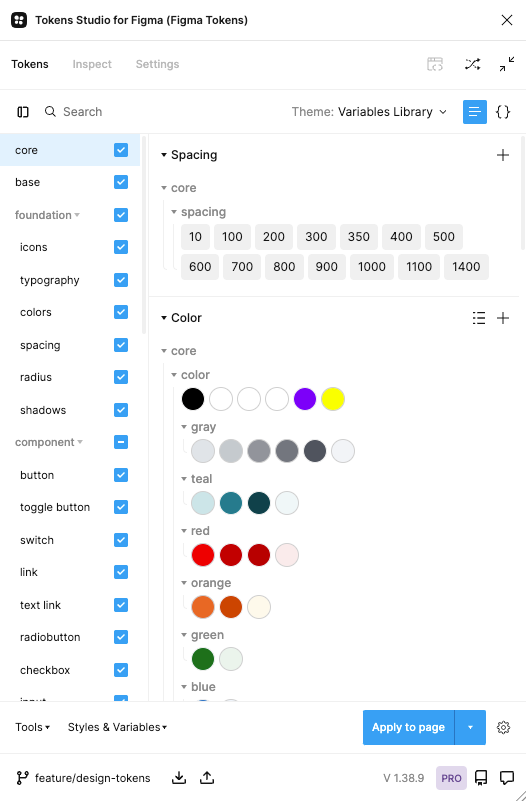Switch to JSON view with braces icon

tap(503, 112)
